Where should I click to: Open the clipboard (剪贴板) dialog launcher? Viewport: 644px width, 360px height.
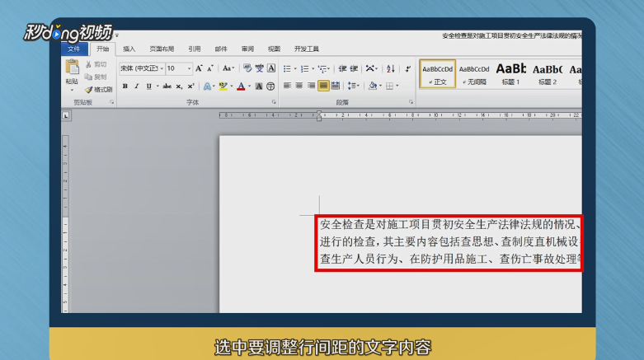click(x=111, y=102)
